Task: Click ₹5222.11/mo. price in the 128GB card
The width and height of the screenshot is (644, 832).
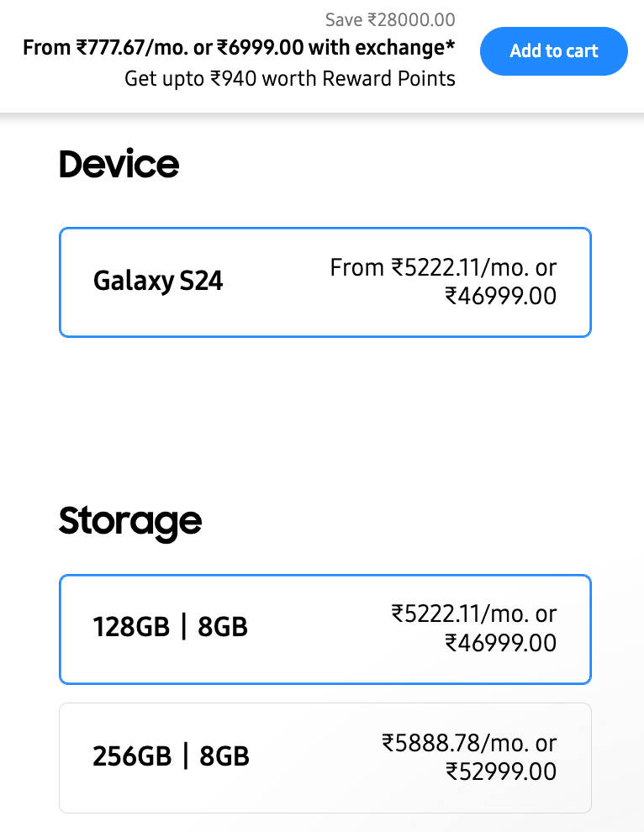Action: pyautogui.click(x=473, y=614)
